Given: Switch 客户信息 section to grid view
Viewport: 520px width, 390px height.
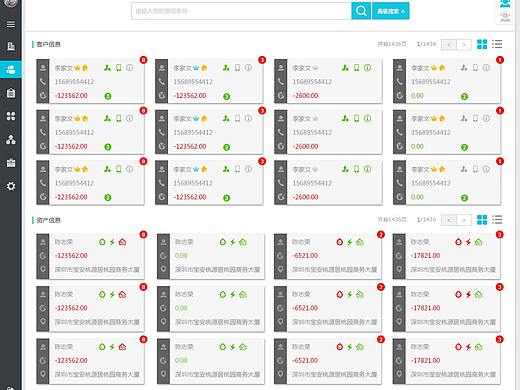Looking at the screenshot, I should (x=482, y=44).
